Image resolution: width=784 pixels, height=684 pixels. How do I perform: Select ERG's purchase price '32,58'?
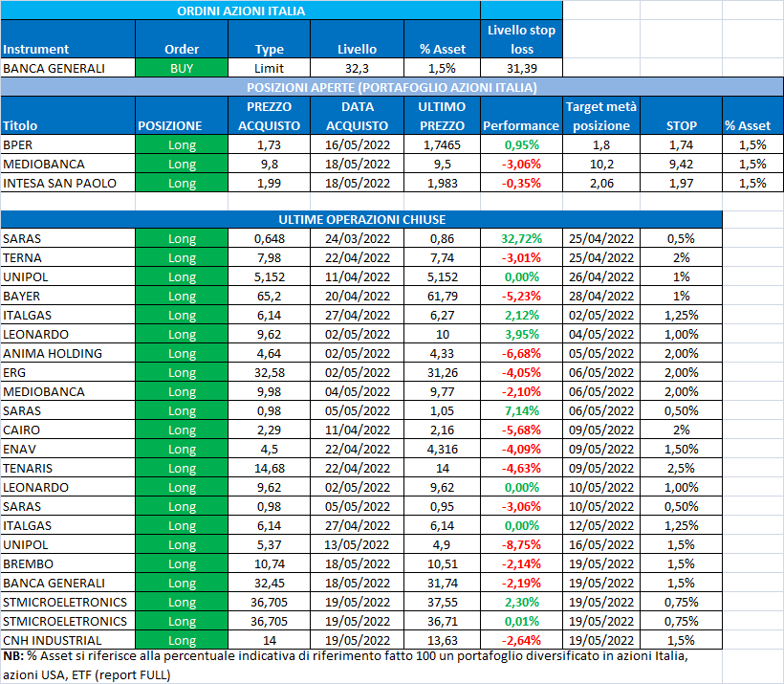tap(269, 372)
